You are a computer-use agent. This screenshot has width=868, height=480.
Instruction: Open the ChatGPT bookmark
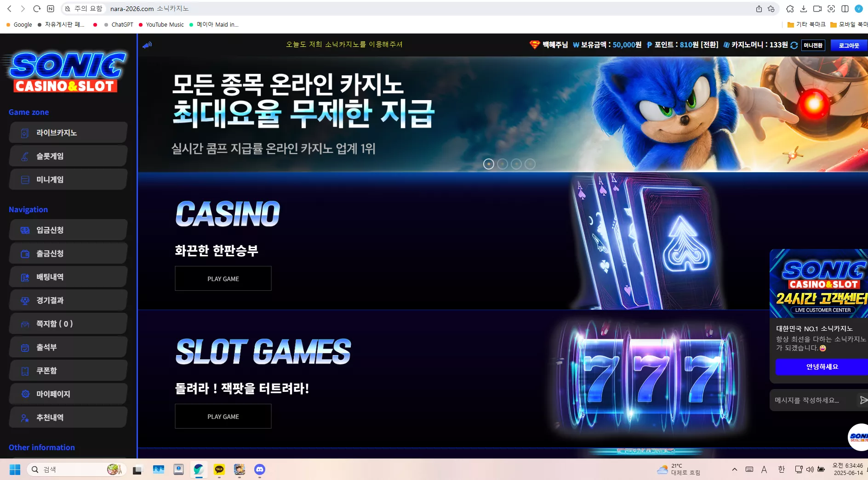119,25
